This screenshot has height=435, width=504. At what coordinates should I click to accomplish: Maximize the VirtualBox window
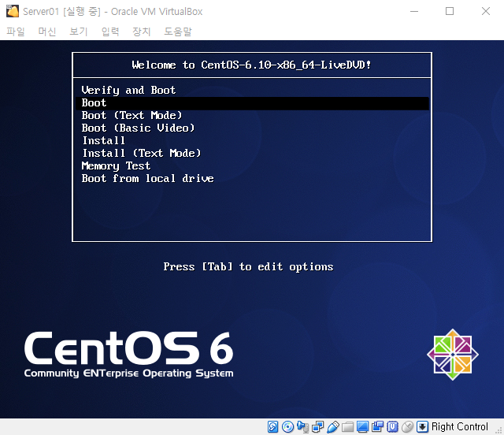[450, 11]
